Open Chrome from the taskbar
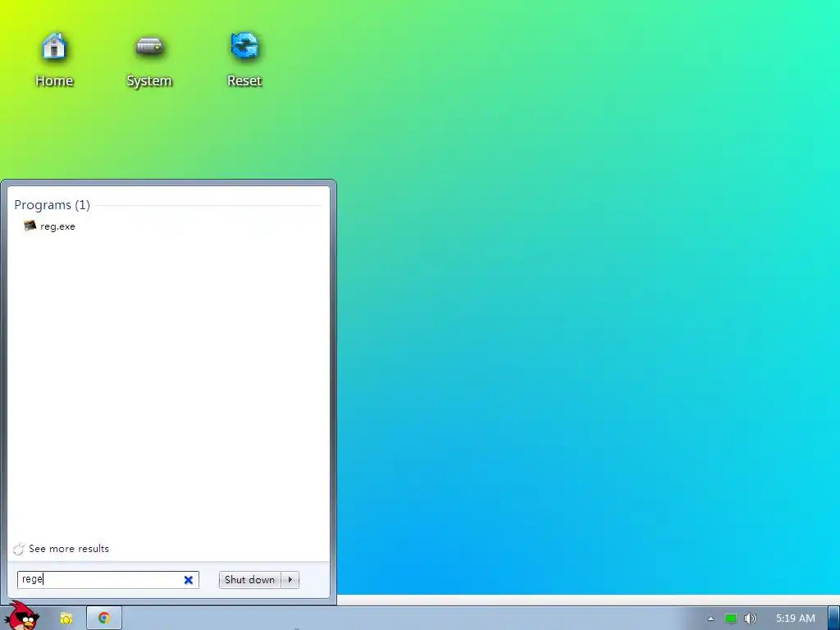 point(104,619)
